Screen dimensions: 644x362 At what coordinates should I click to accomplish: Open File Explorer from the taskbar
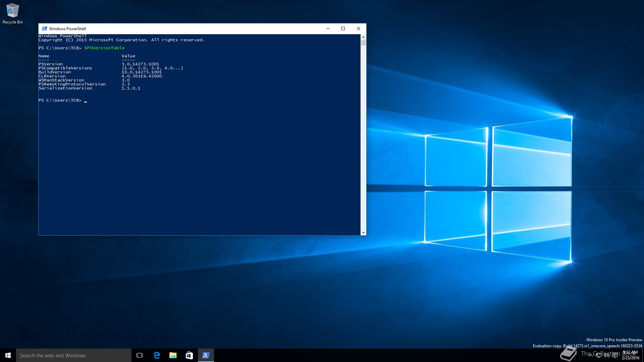coord(173,355)
